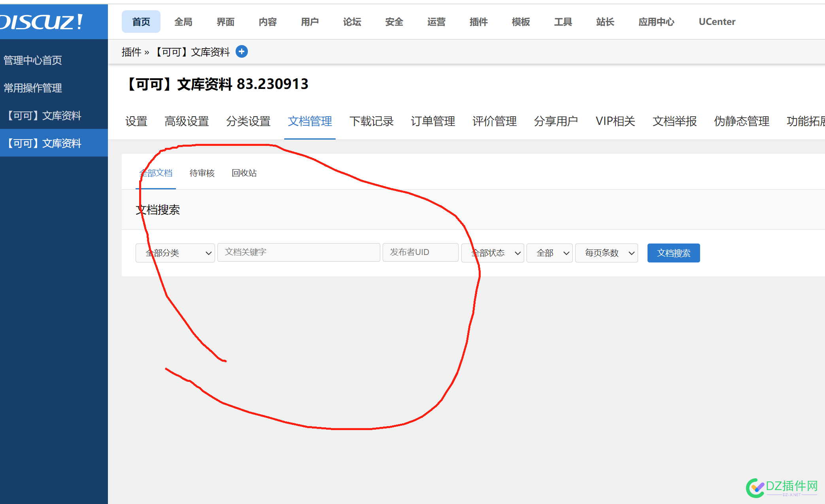Select the 全部文档 documents tab
The width and height of the screenshot is (825, 504).
156,173
